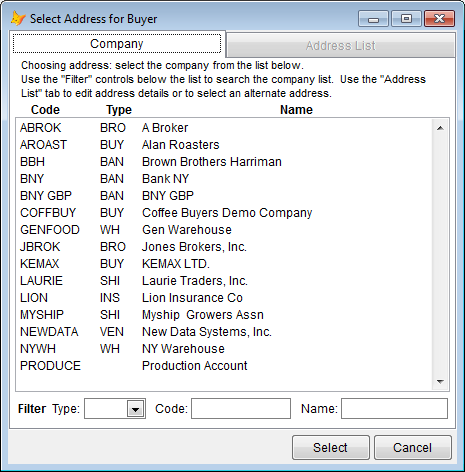The height and width of the screenshot is (472, 465).
Task: Click the INS type cell
Action: pos(110,298)
